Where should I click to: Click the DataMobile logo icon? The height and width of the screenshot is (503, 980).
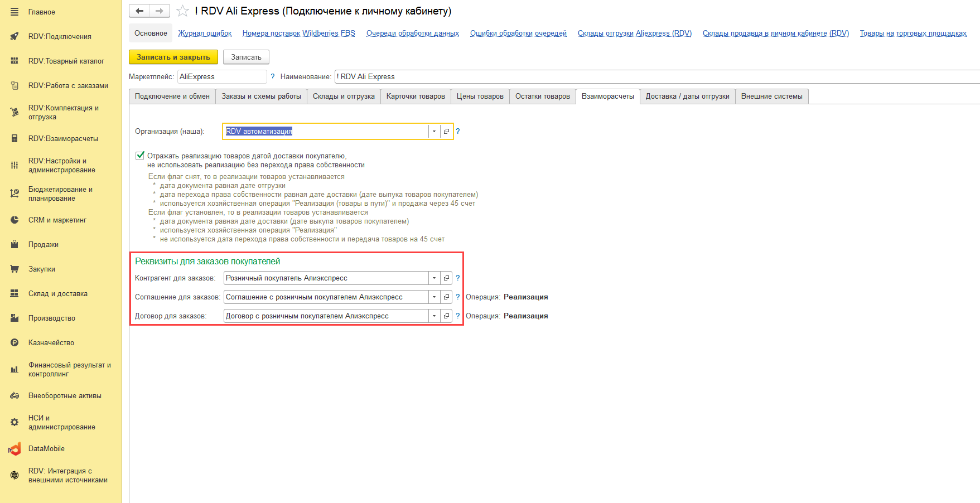(15, 448)
